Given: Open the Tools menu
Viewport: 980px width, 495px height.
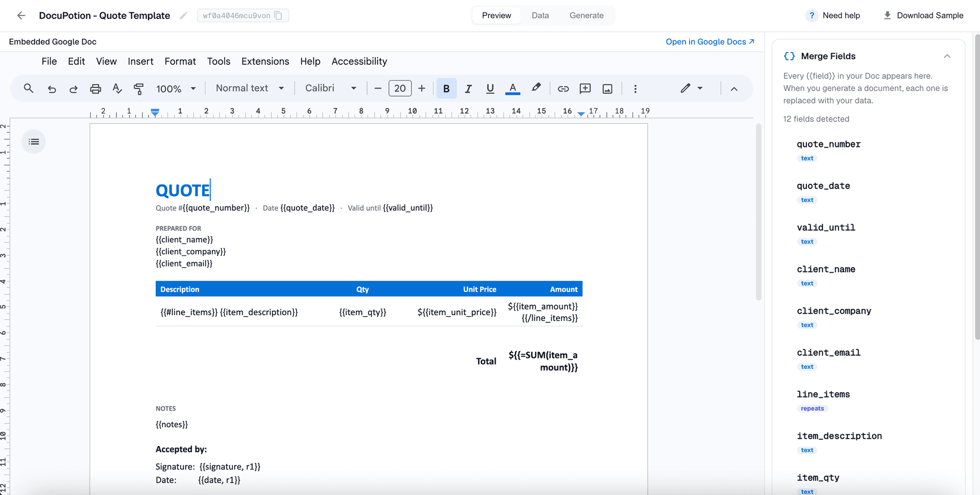Looking at the screenshot, I should point(218,61).
